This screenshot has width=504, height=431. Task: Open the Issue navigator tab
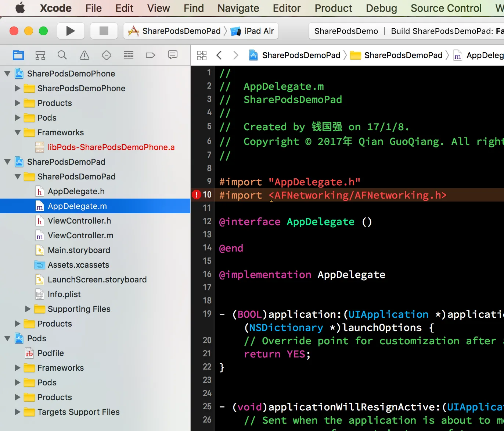click(84, 56)
